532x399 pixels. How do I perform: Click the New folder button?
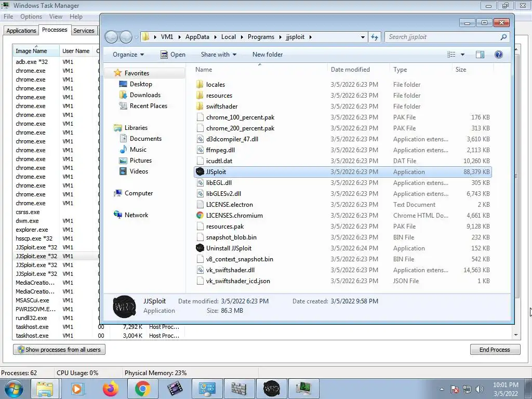tap(268, 54)
